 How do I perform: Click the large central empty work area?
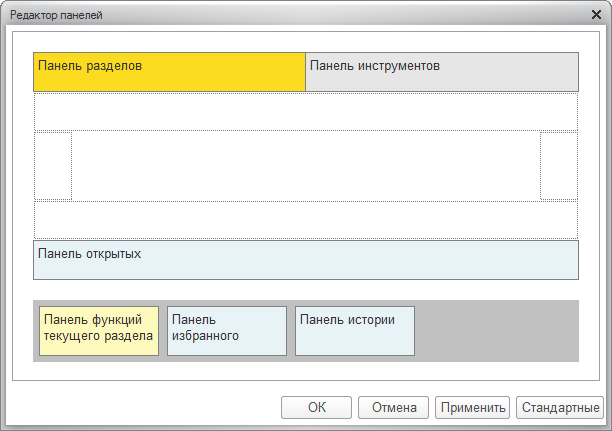306,165
